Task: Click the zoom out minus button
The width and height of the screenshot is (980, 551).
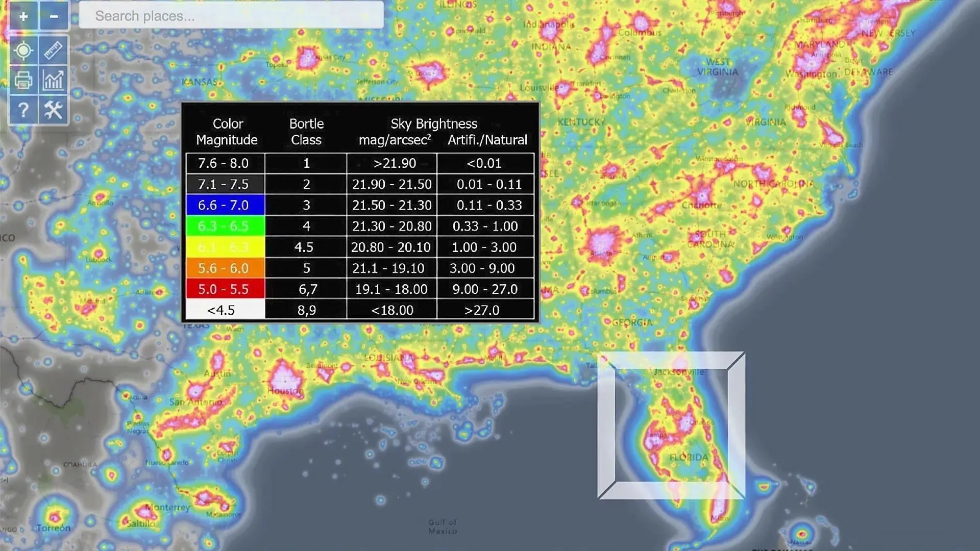Action: (54, 16)
